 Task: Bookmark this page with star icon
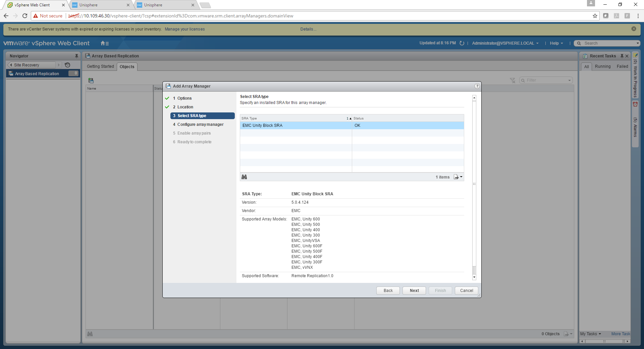coord(595,16)
